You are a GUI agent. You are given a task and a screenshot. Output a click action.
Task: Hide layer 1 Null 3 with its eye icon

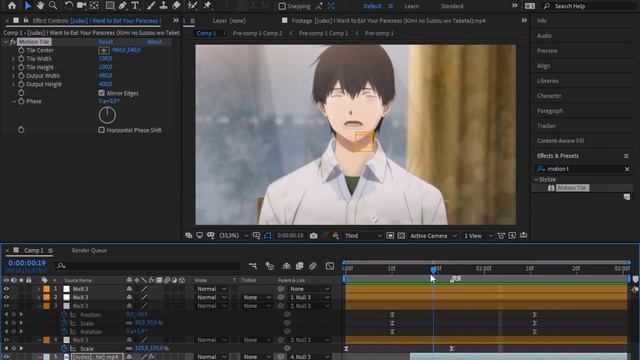coord(6,289)
